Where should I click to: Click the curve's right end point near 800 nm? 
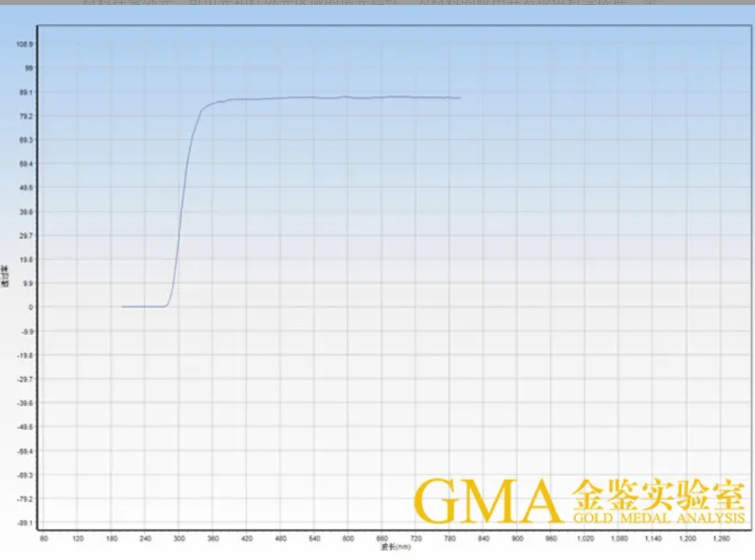tap(460, 98)
